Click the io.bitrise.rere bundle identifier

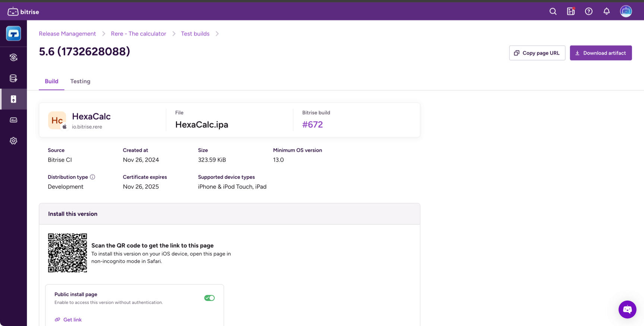tap(87, 127)
